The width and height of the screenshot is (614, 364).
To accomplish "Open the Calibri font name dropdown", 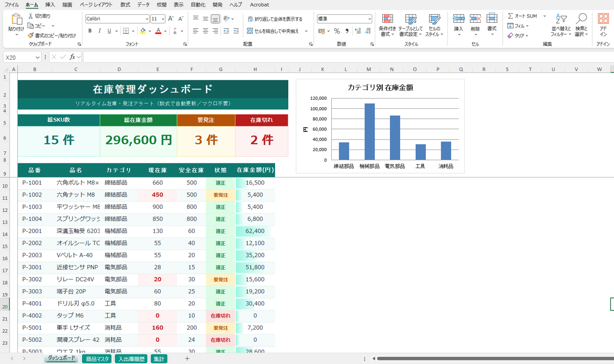I will [x=147, y=19].
